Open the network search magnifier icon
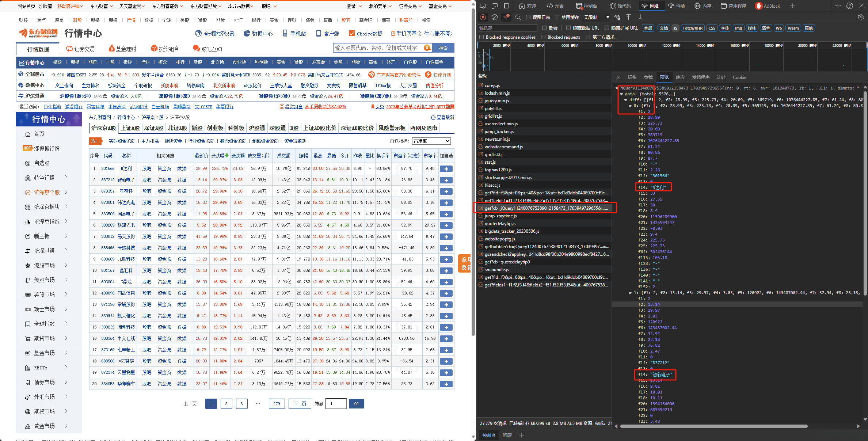 [518, 17]
